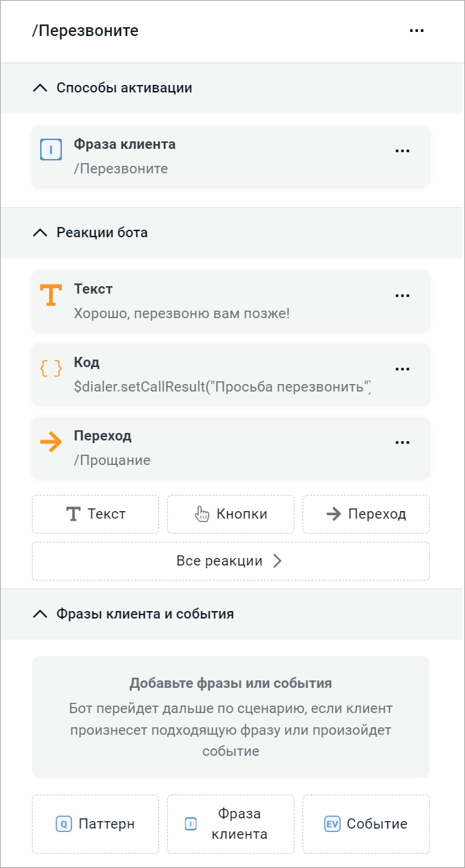The image size is (465, 868).
Task: Select the Фраза клиента intent icon
Action: (50, 149)
